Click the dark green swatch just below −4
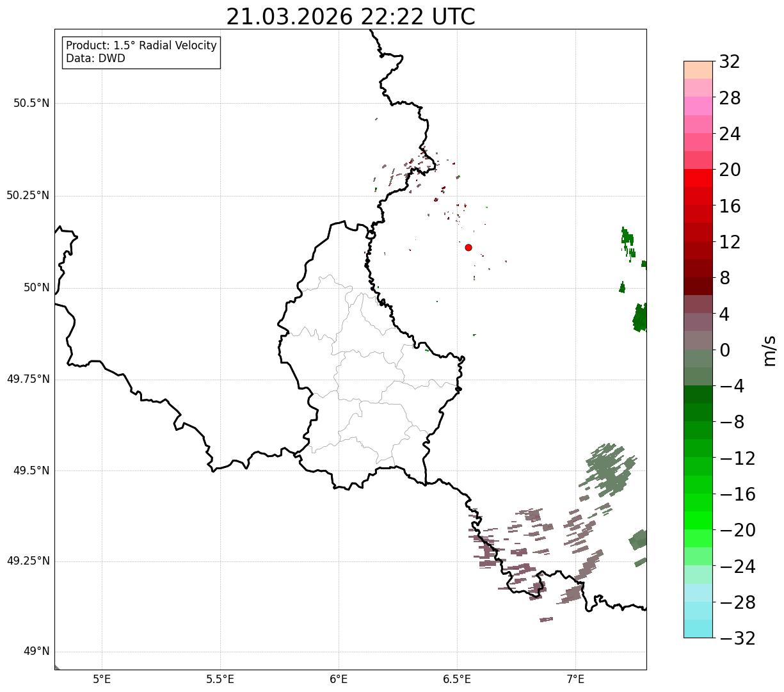This screenshot has width=784, height=692. (698, 394)
